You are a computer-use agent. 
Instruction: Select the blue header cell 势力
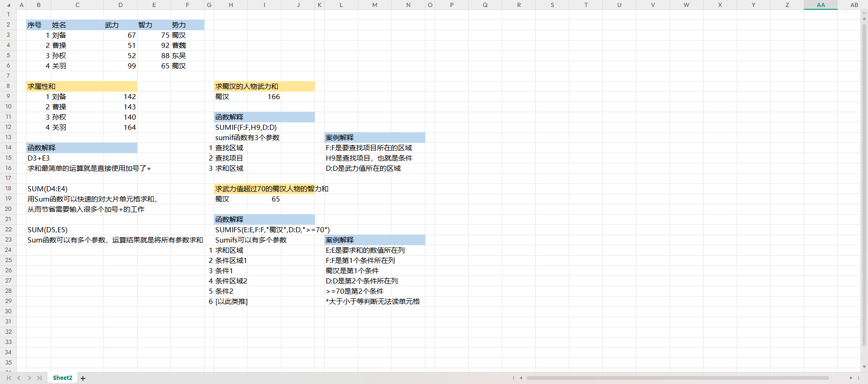pyautogui.click(x=187, y=25)
